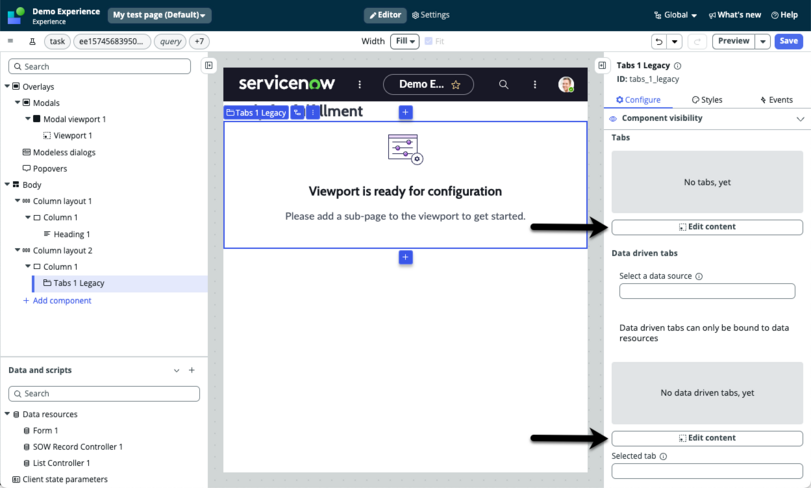This screenshot has width=811, height=488.
Task: Switch to the Editor tab
Action: coord(385,15)
